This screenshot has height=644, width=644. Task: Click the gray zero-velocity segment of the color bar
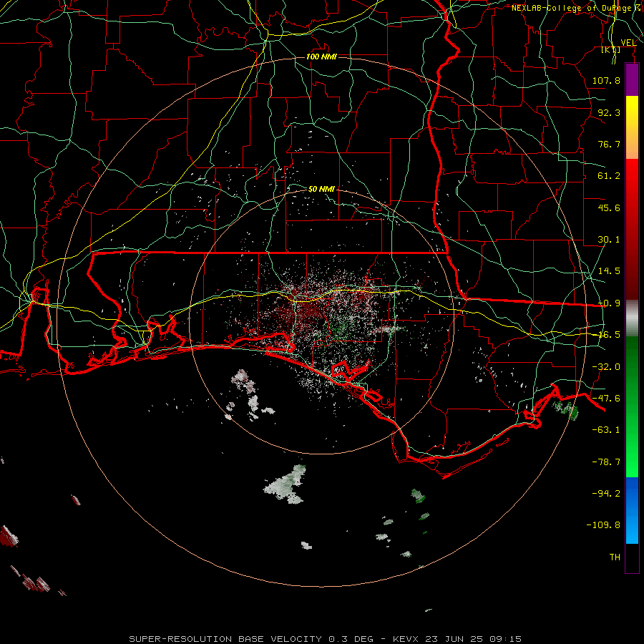(x=632, y=318)
